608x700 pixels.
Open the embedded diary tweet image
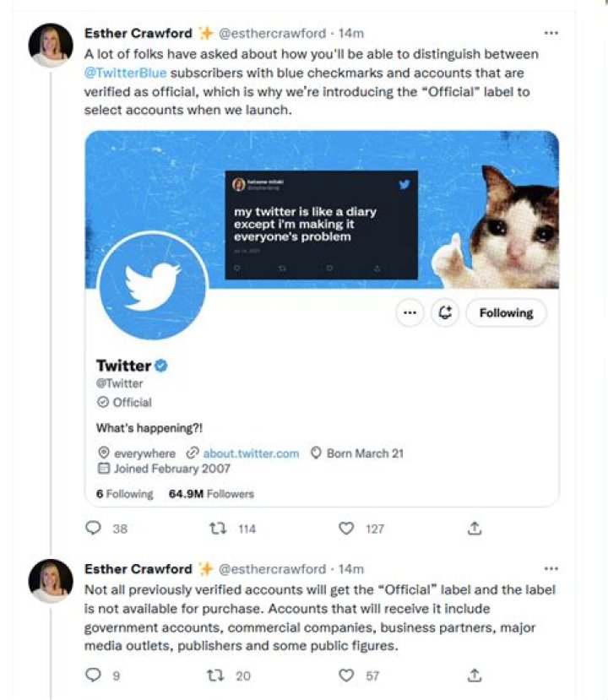[x=322, y=225]
